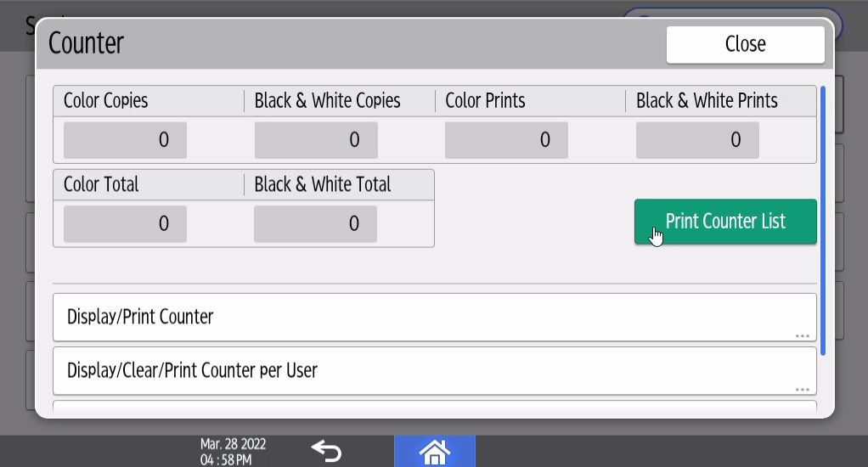
Task: Click the Color Copies count field
Action: (x=125, y=140)
